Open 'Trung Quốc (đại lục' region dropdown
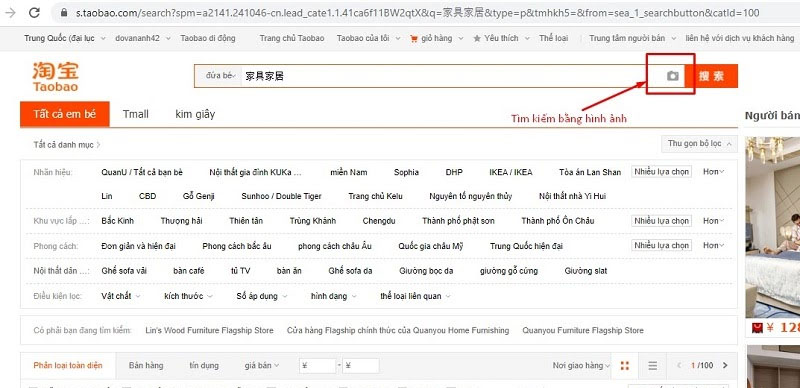This screenshot has width=800, height=388. click(x=65, y=38)
